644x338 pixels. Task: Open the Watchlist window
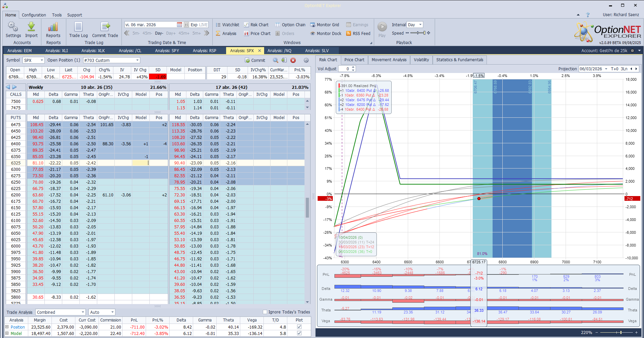(227, 25)
